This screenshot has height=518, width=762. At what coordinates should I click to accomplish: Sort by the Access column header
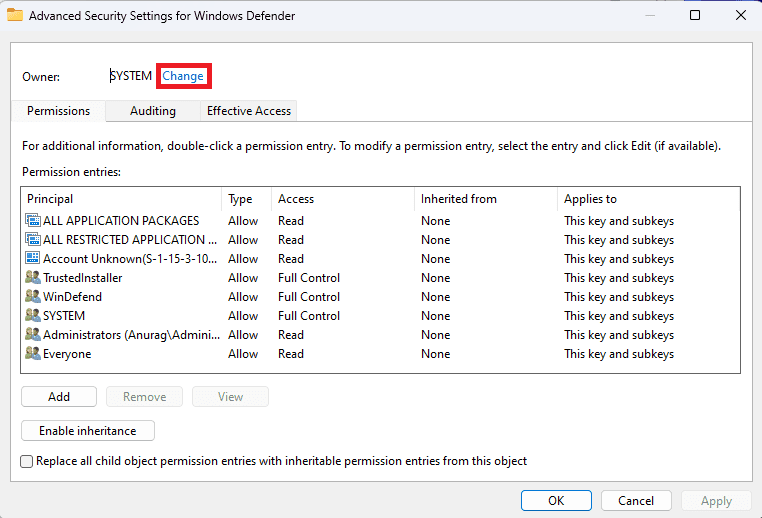pos(343,199)
